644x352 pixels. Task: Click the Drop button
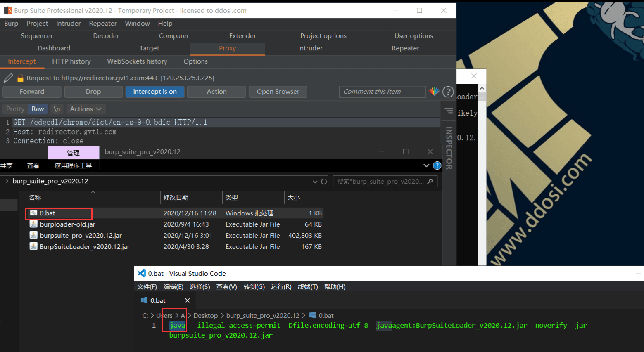coord(93,92)
